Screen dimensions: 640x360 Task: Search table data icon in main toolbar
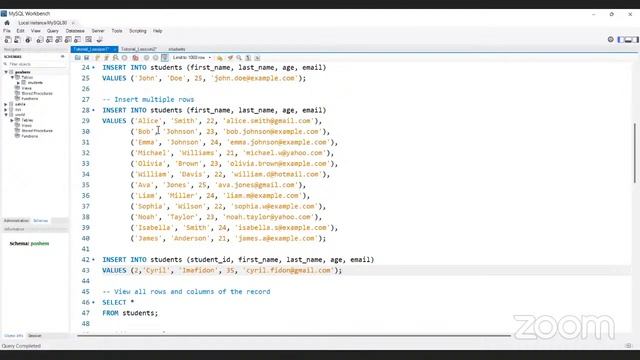(x=89, y=40)
